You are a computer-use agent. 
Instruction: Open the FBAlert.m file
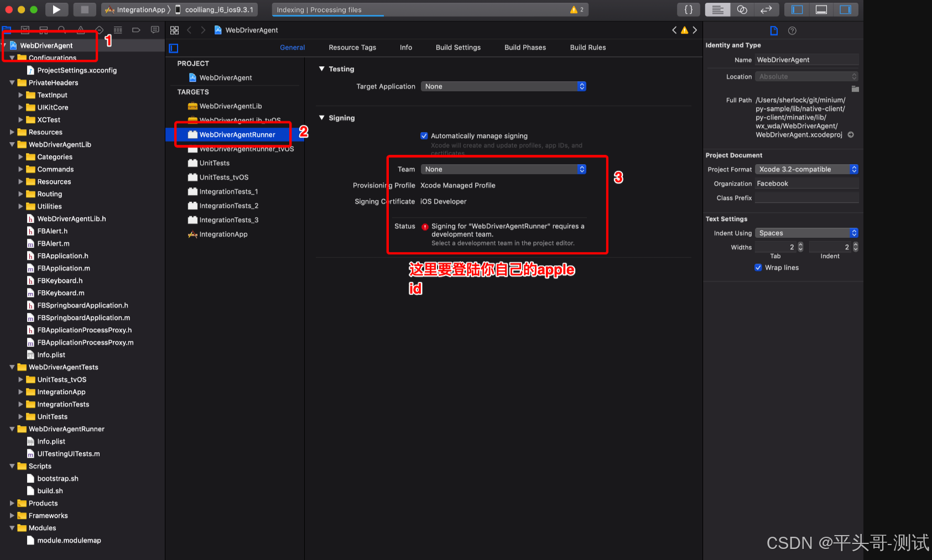coord(53,243)
